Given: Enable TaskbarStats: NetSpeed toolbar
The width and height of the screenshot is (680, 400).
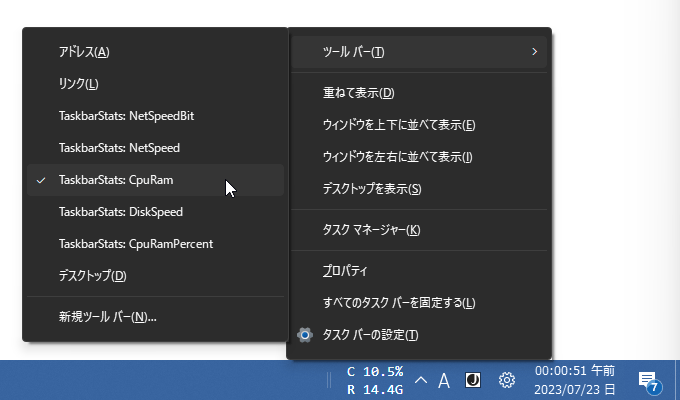Looking at the screenshot, I should click(155, 148).
